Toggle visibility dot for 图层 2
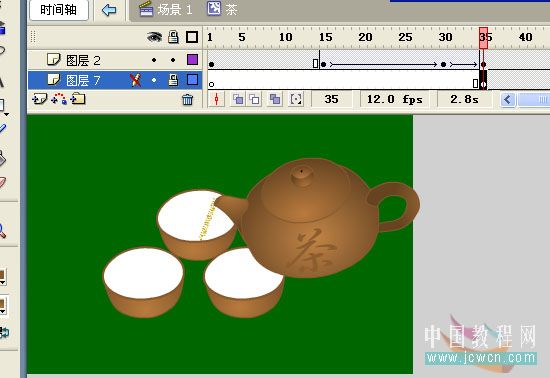The image size is (550, 378). 154,60
